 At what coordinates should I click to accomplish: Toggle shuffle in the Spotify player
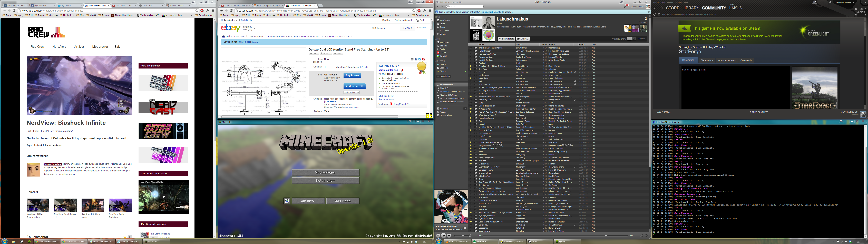coord(641,236)
